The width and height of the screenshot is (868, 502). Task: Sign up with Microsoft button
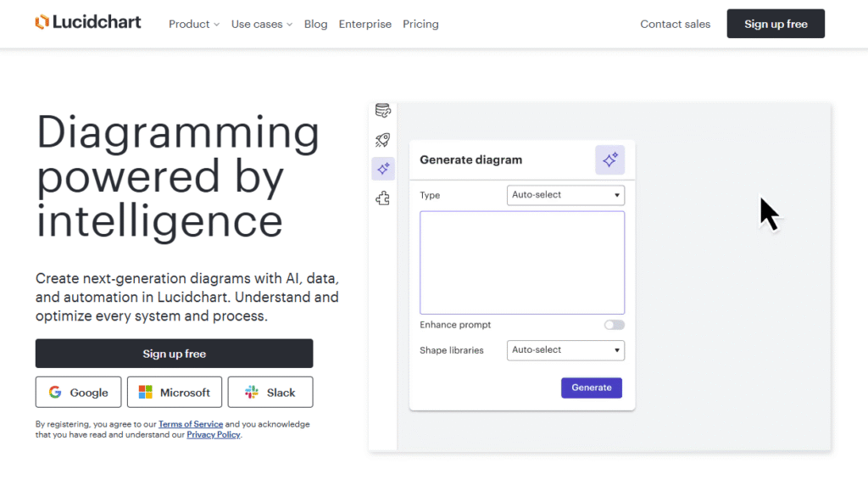(x=175, y=393)
